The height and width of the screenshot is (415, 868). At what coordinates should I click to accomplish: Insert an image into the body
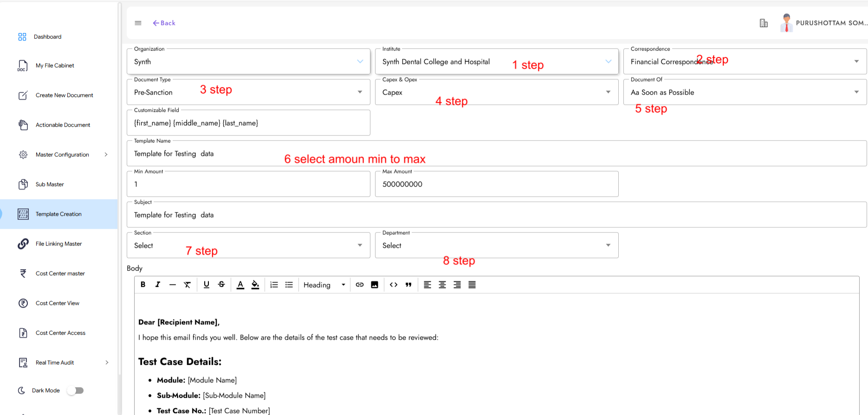coord(375,285)
